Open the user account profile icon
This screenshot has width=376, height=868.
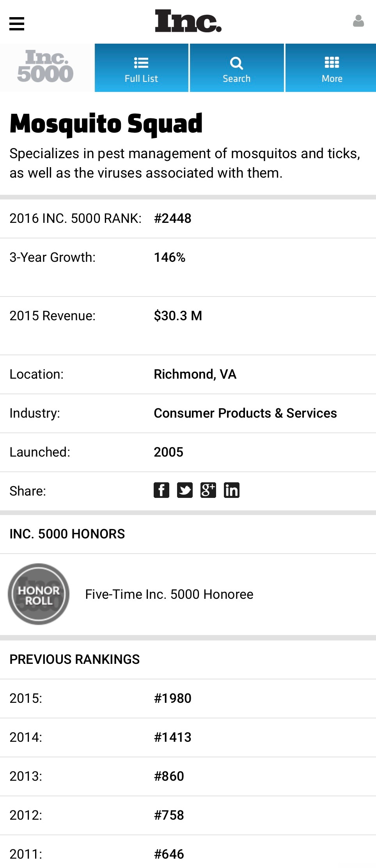pyautogui.click(x=358, y=21)
